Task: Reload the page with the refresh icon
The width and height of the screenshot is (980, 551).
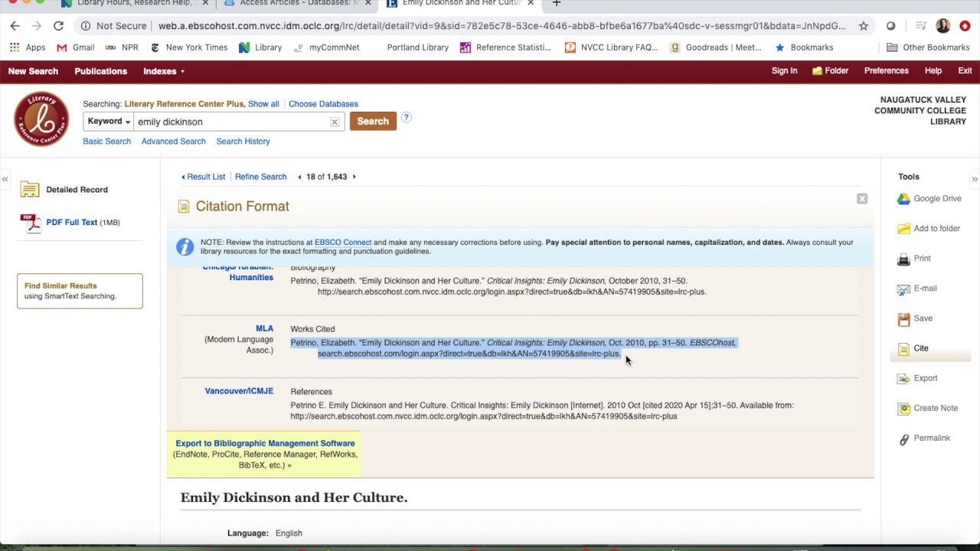Action: click(58, 26)
